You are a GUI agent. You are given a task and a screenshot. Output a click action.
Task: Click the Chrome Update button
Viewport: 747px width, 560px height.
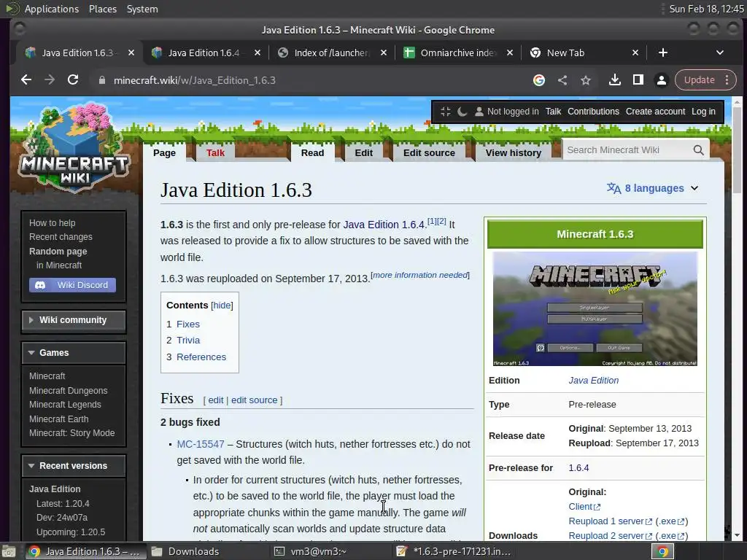pos(699,80)
